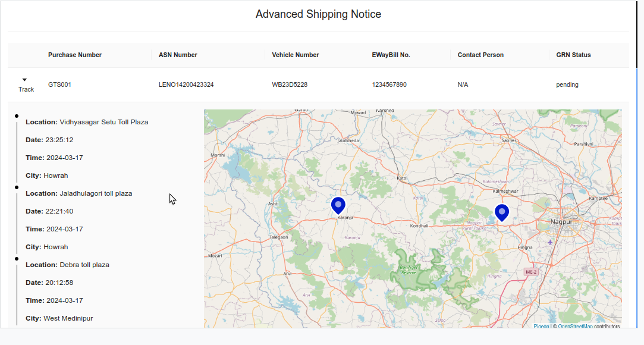Collapse the Track row arrow for GTS001
This screenshot has height=345, width=644.
(24, 80)
